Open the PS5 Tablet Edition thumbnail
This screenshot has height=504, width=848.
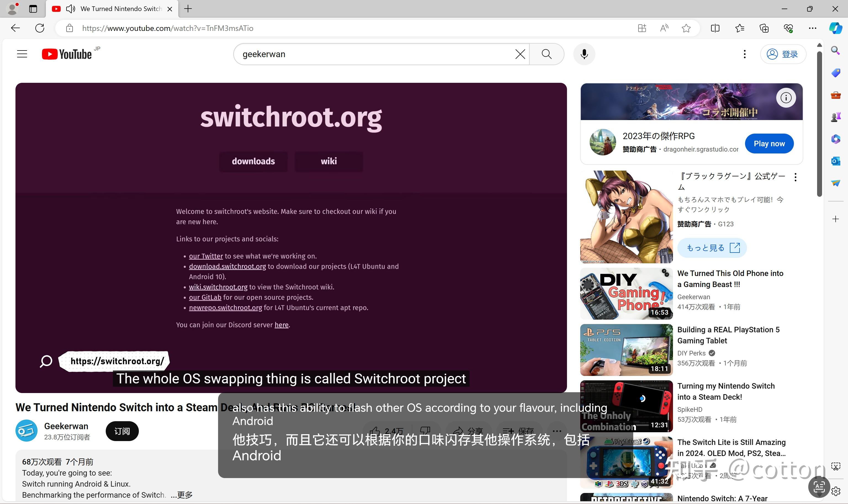point(626,350)
